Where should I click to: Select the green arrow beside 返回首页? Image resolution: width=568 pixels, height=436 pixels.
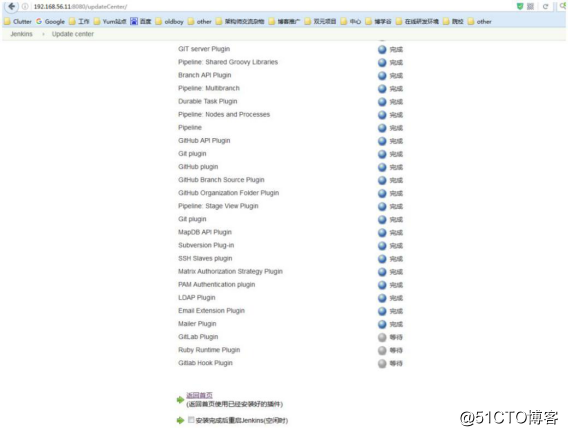point(180,400)
